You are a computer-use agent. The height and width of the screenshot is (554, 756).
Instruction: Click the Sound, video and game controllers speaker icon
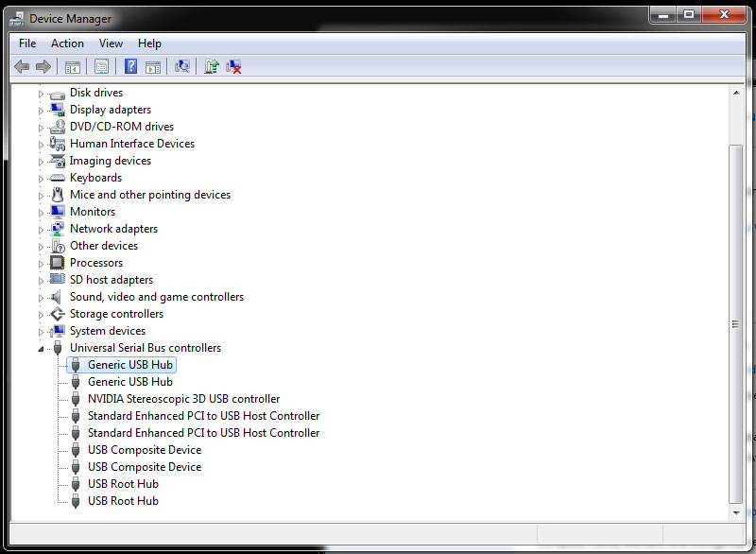click(57, 297)
